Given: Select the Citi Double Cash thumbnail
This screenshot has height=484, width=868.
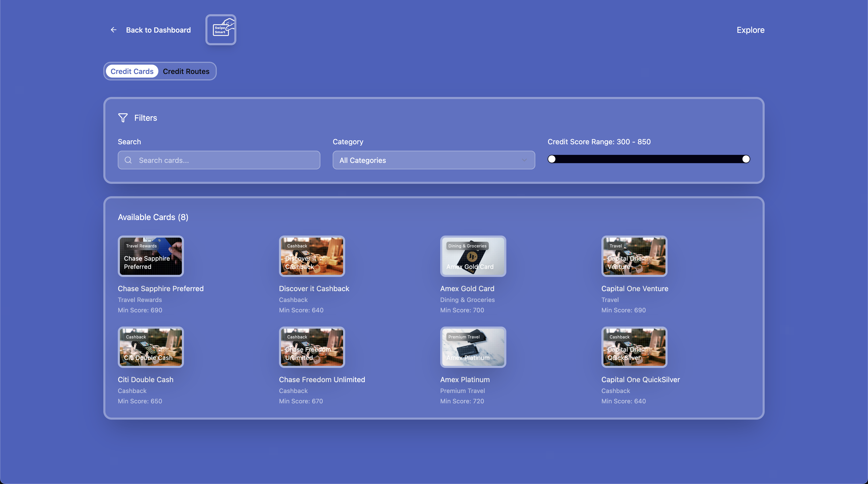Looking at the screenshot, I should click(x=151, y=347).
